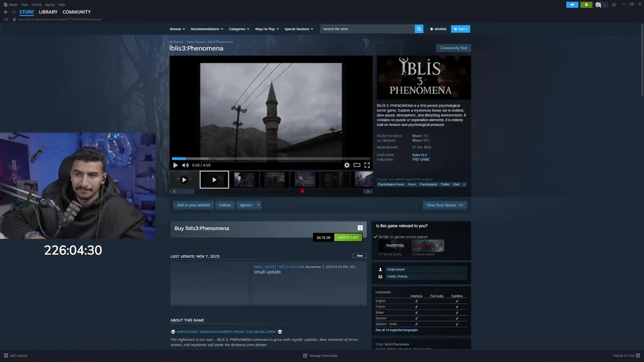Screen dimensions: 644x362
Task: Expand the Categories dropdown
Action: click(238, 29)
